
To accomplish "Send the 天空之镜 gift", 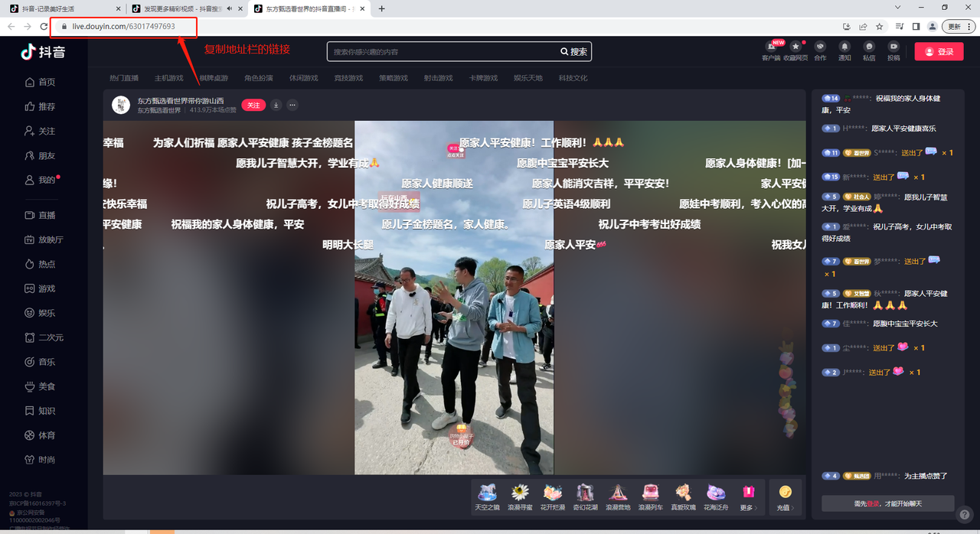I will 487,497.
